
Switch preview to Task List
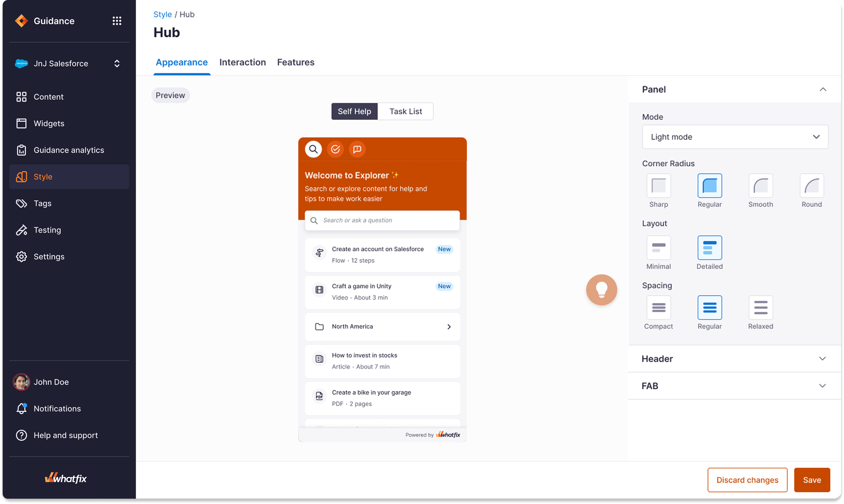(x=405, y=111)
